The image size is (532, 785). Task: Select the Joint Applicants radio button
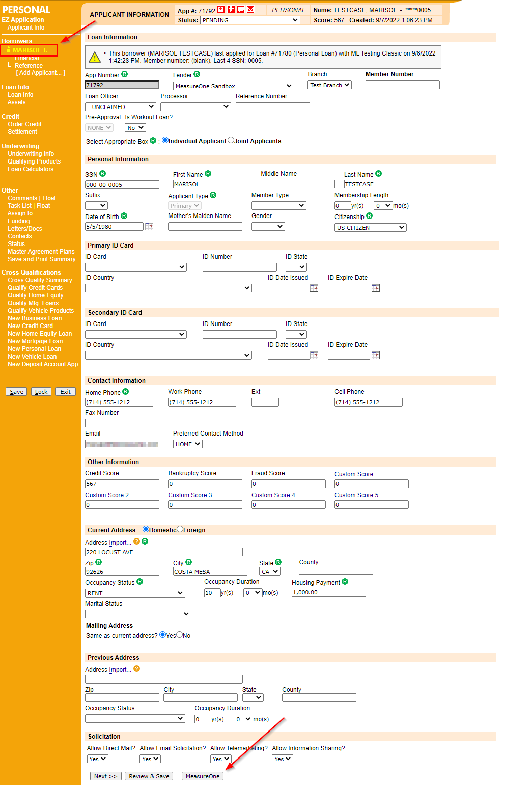pos(231,140)
